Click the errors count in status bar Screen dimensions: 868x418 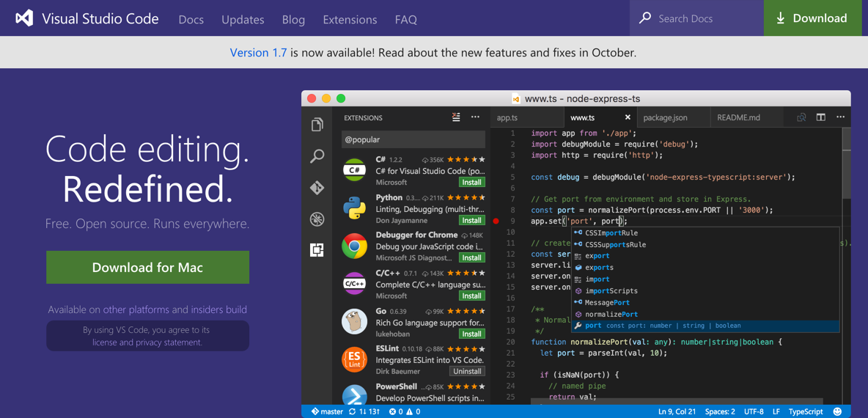(394, 411)
